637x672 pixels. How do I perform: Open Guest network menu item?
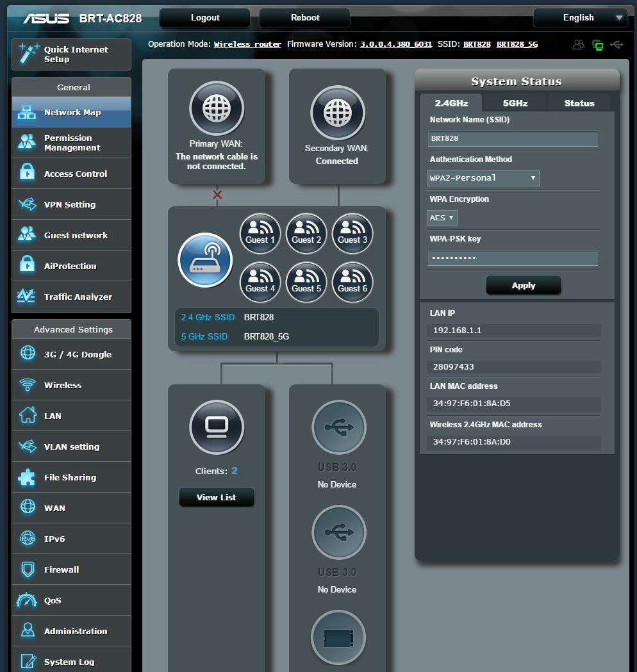coord(72,235)
